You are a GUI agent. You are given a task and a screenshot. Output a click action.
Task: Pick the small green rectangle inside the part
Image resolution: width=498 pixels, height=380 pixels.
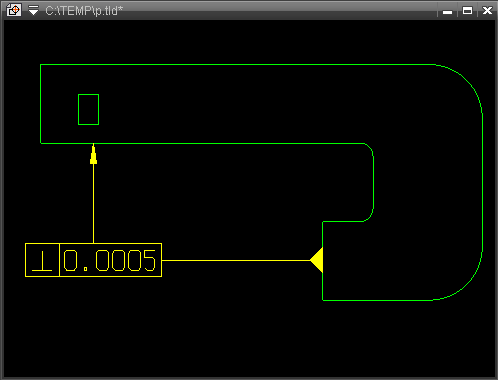[x=88, y=110]
